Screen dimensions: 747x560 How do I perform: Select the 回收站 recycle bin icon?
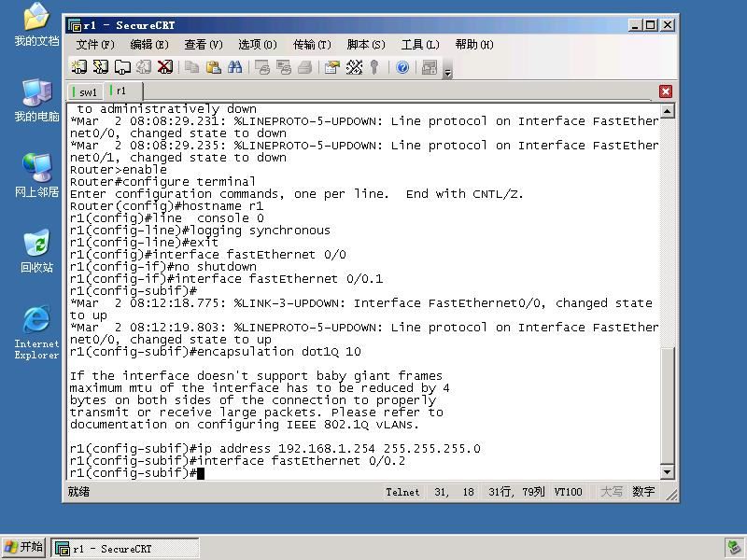point(36,251)
